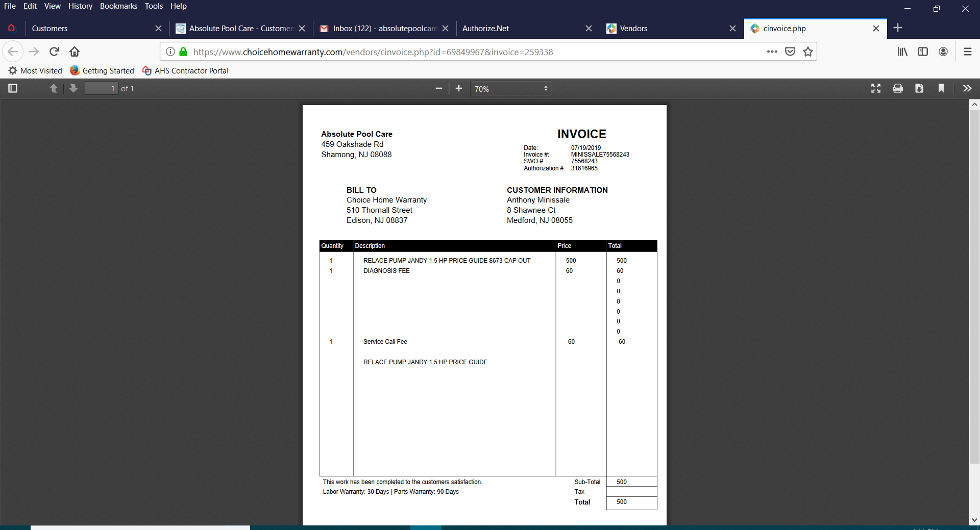Open the Library bookmarks and history icon
Screen dimensions: 980x530
tap(902, 52)
